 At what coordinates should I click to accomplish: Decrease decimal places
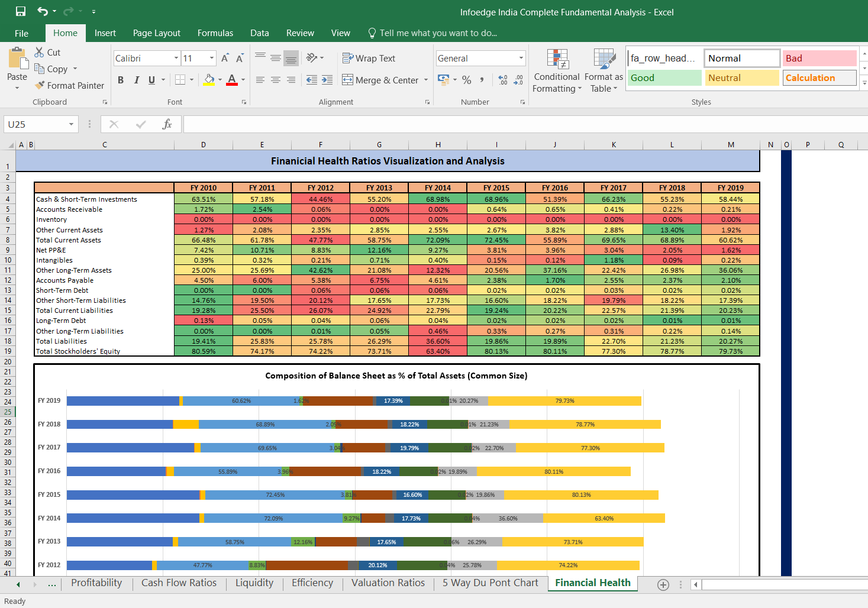[x=518, y=80]
